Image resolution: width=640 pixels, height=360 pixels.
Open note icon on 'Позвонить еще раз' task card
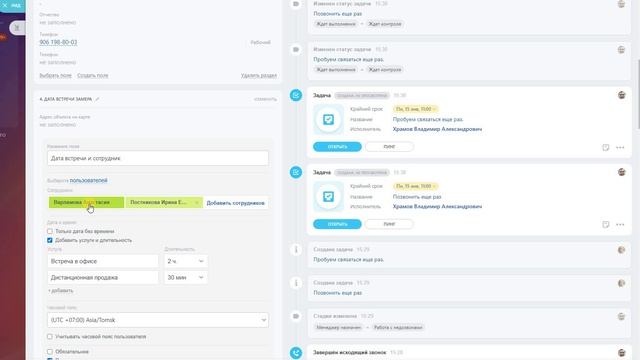click(x=606, y=224)
